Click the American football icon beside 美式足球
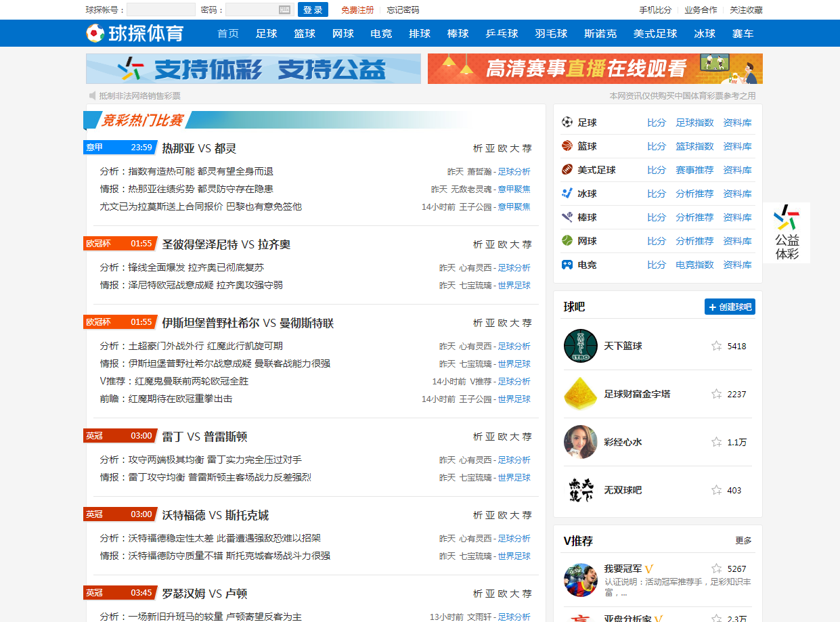This screenshot has width=840, height=622. click(567, 170)
